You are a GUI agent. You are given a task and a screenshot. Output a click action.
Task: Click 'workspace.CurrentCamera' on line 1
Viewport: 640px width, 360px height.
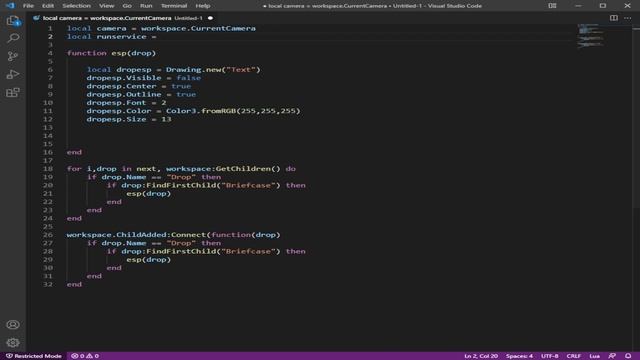point(198,28)
